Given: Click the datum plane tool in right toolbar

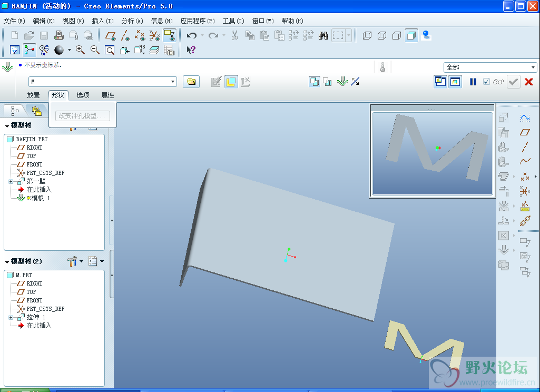Looking at the screenshot, I should (525, 132).
